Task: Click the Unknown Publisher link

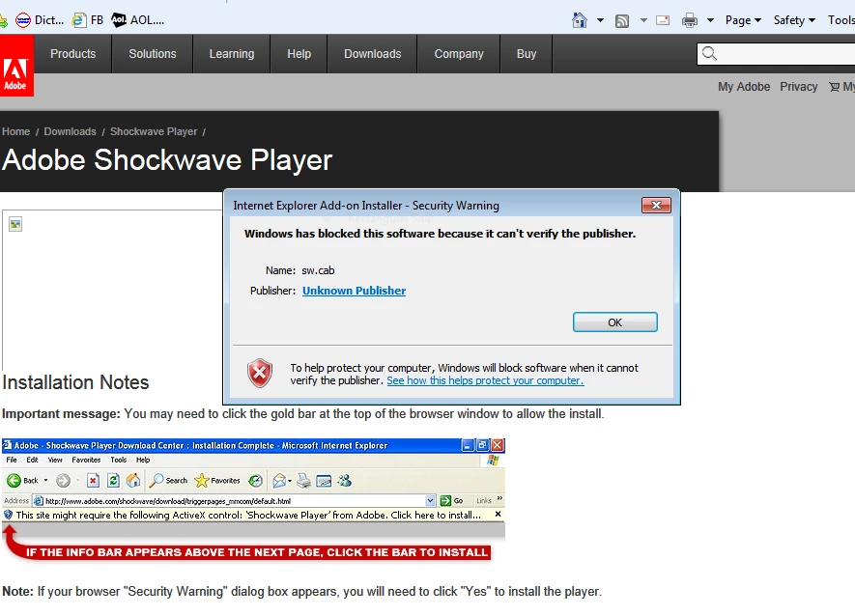Action: 354,291
